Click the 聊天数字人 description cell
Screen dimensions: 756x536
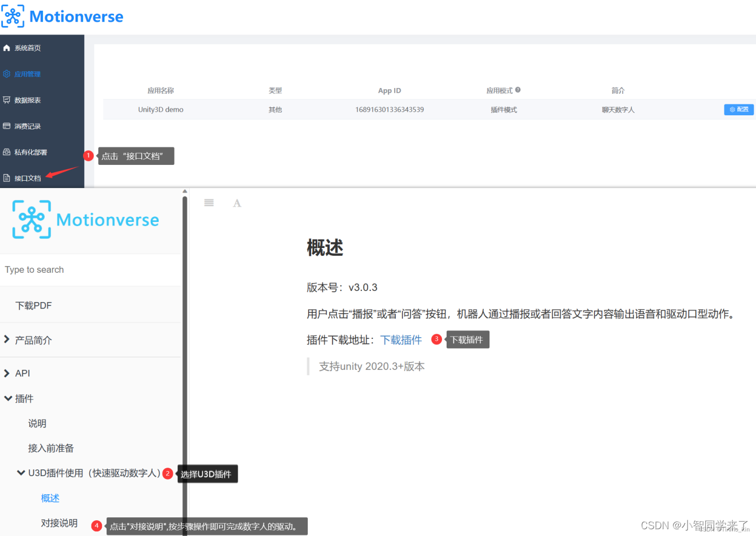click(x=618, y=110)
